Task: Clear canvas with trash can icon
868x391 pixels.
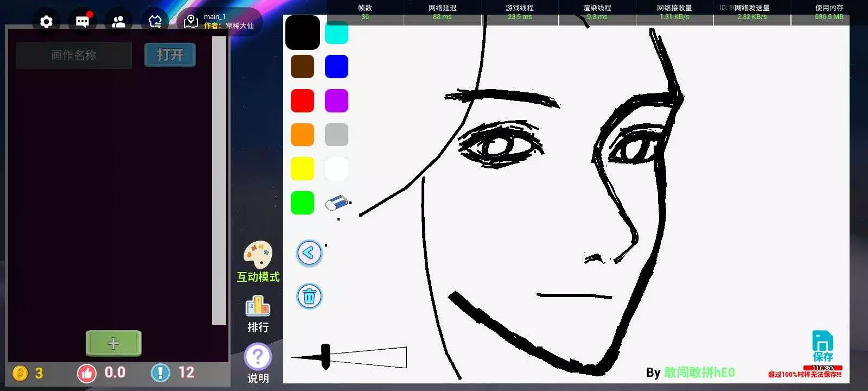Action: [x=309, y=297]
